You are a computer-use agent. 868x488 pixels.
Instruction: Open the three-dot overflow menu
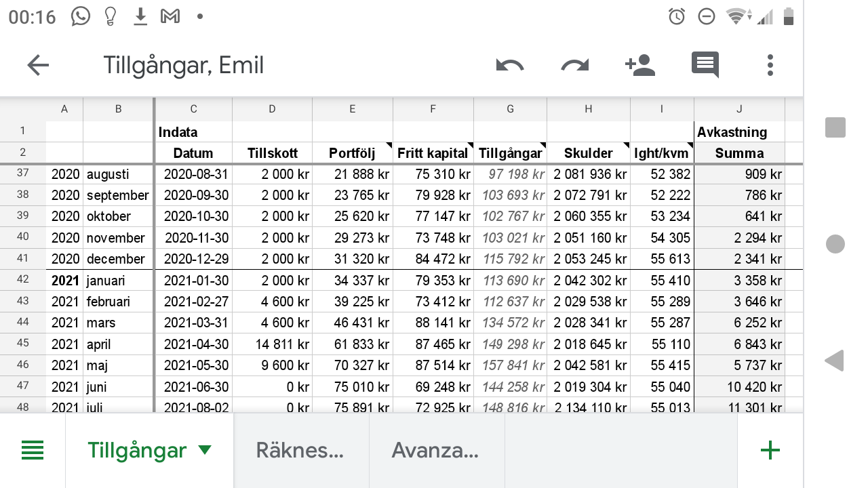coord(770,65)
